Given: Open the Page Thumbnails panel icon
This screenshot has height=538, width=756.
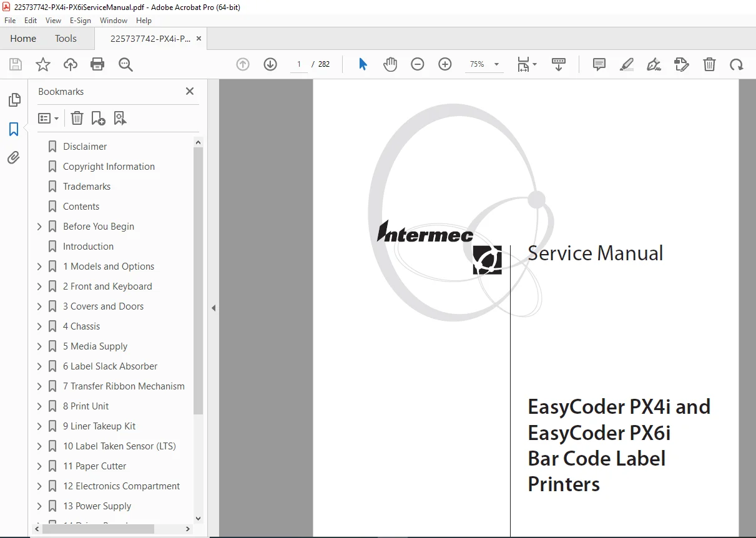Looking at the screenshot, I should [14, 100].
